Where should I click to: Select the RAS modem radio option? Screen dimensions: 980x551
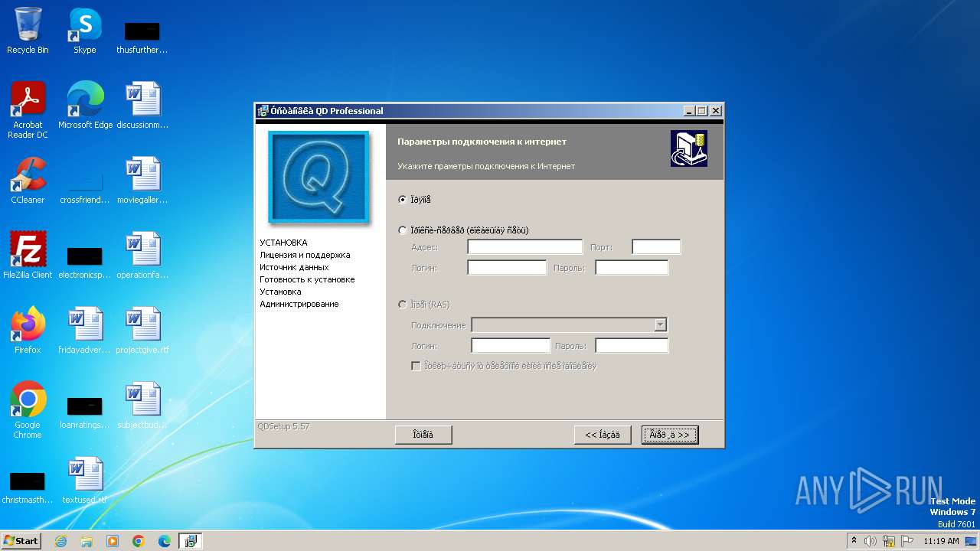tap(403, 305)
